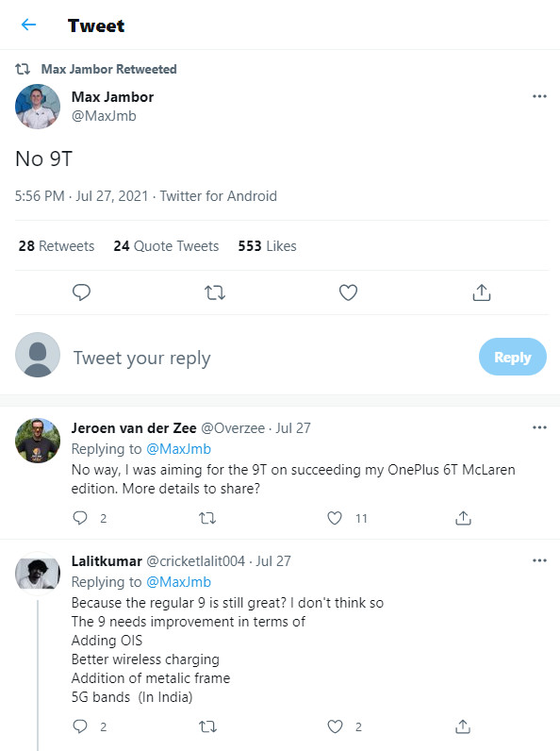View the 28 Retweets list
This screenshot has width=560, height=751.
[57, 245]
